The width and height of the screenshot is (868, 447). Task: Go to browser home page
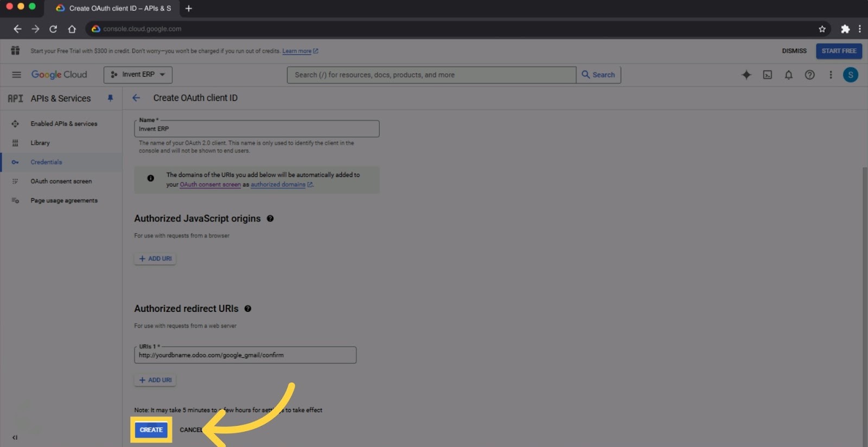pos(72,29)
